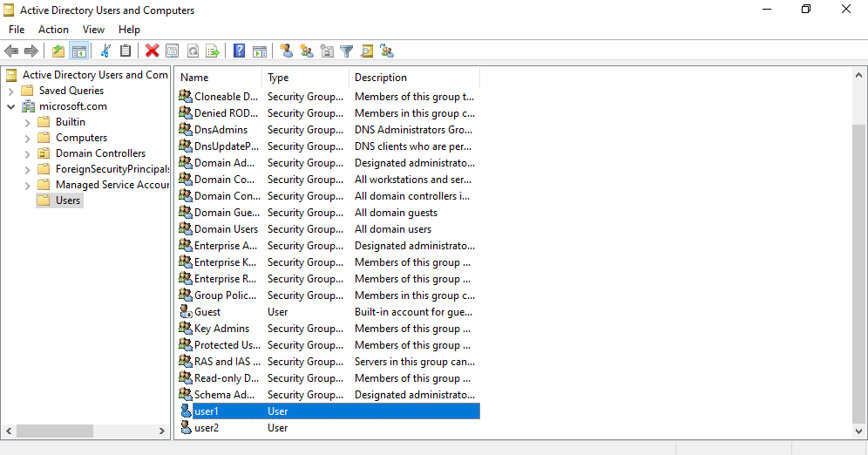Select the RAS and IAS ... group

pos(329,362)
